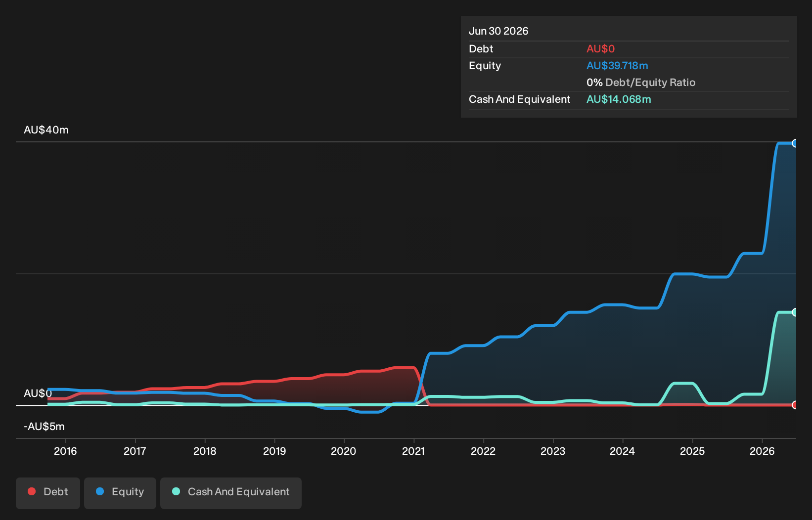Select the teal Cash endpoint marker
The image size is (812, 520).
click(795, 312)
